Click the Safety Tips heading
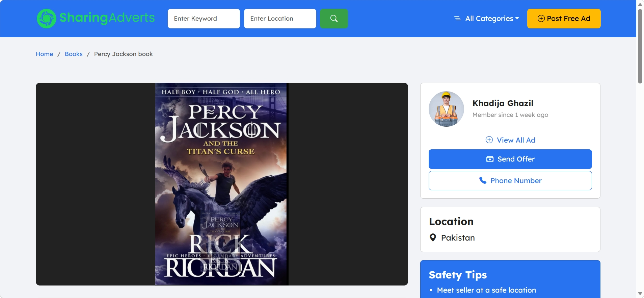The width and height of the screenshot is (644, 298). click(x=458, y=275)
